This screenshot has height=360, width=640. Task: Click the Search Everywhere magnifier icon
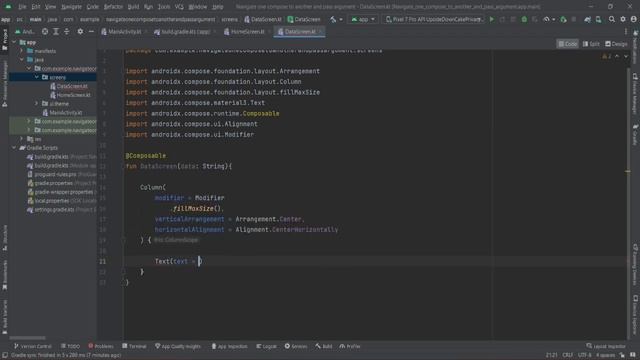click(x=611, y=19)
